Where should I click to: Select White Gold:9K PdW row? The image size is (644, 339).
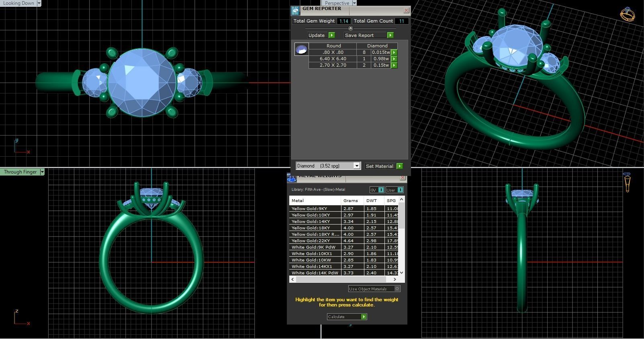(344, 247)
